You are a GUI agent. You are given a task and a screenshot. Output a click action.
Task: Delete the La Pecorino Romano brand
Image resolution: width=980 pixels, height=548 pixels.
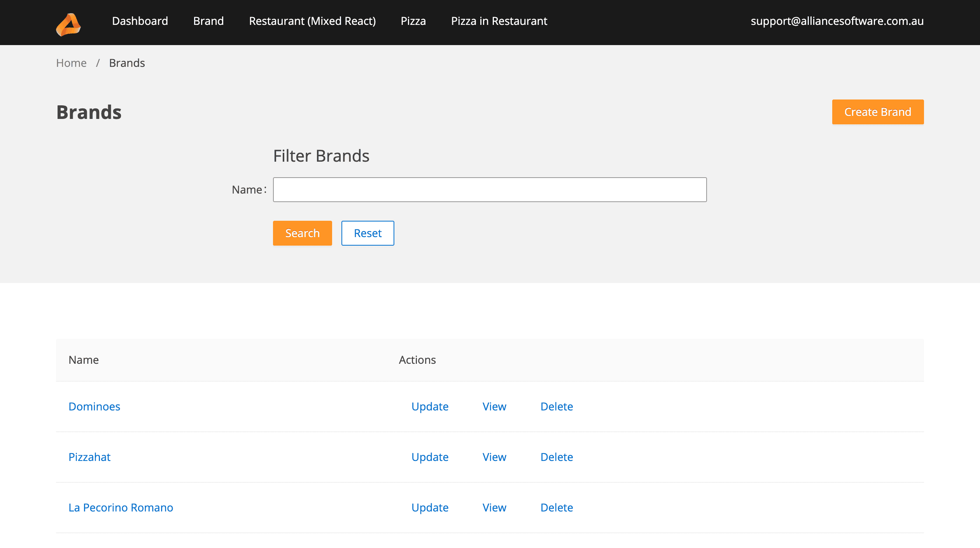pyautogui.click(x=556, y=508)
